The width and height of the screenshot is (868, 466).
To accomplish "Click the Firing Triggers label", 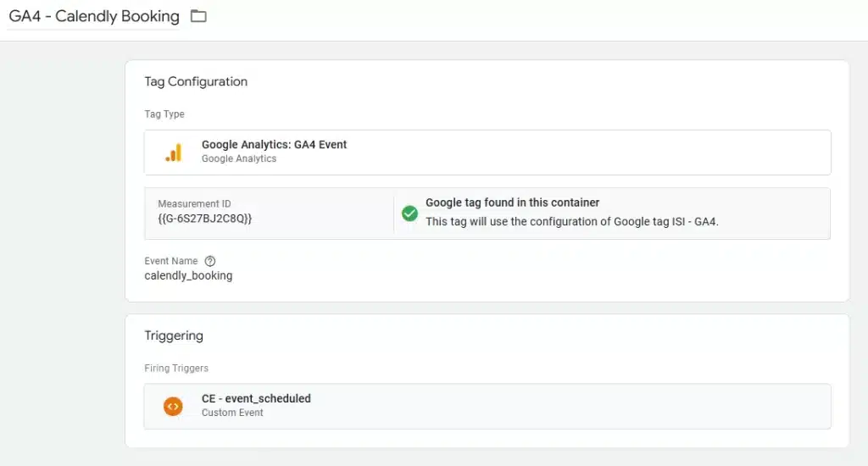I will click(x=176, y=368).
